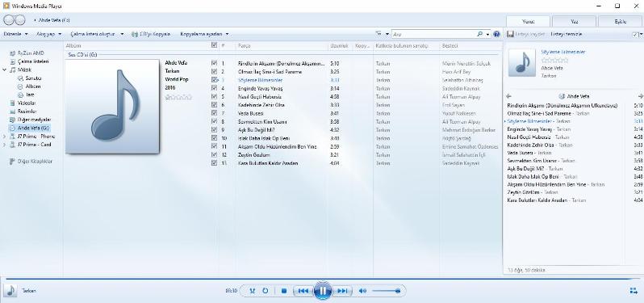
Task: Switch to Now Playing view icon
Action: point(634,291)
